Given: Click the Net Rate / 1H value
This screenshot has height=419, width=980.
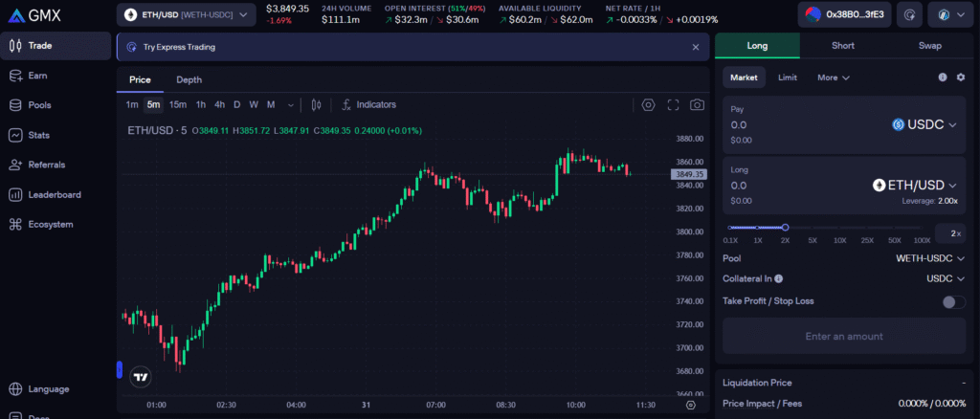Looking at the screenshot, I should (661, 20).
